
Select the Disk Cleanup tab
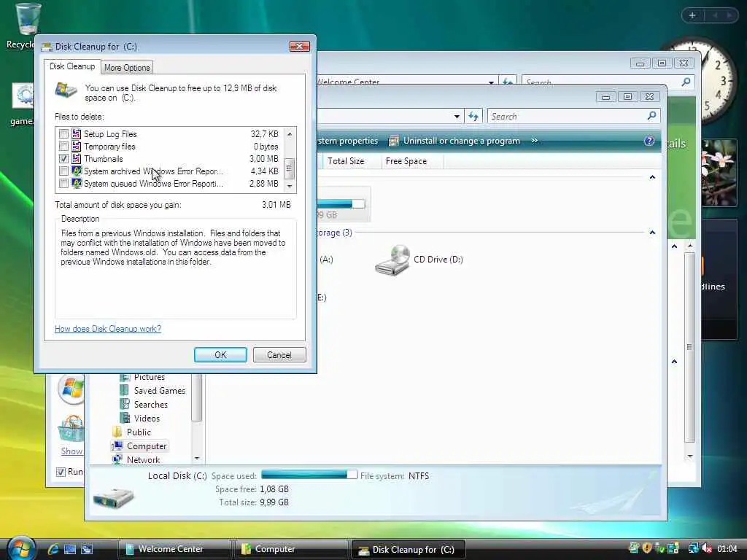pos(72,66)
